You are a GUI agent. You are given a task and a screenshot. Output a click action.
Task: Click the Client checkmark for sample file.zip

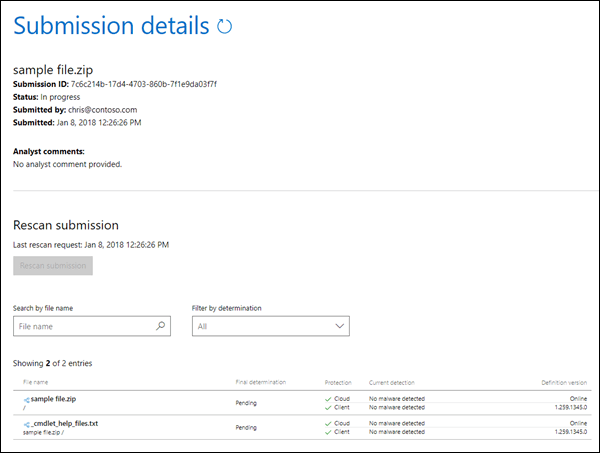click(x=329, y=408)
